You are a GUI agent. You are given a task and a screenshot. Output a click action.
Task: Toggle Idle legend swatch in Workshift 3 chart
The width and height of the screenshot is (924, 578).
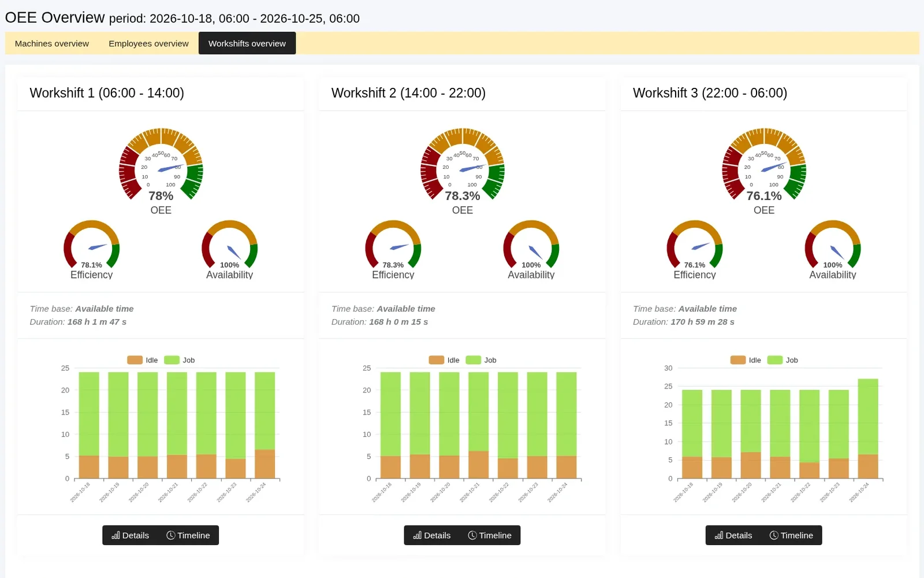pyautogui.click(x=737, y=360)
